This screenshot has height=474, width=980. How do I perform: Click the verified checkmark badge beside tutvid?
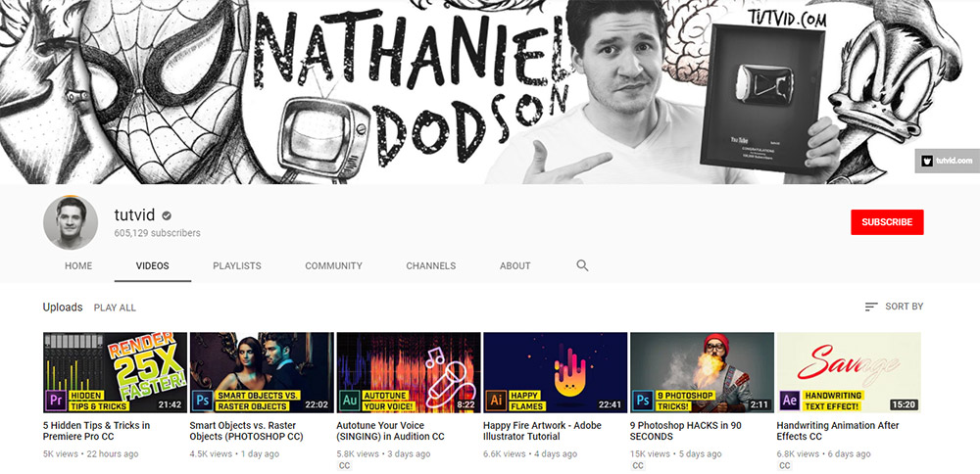click(168, 215)
